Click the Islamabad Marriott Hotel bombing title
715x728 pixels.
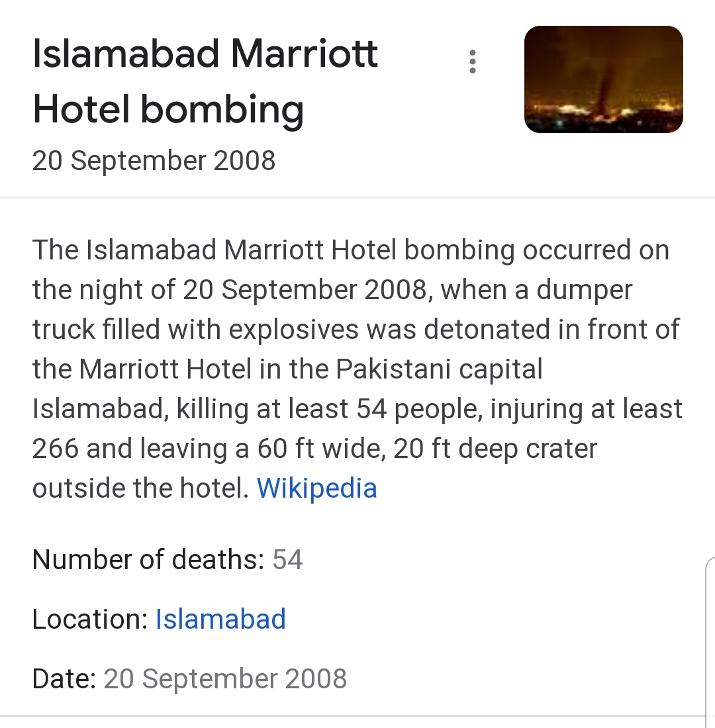tap(205, 81)
